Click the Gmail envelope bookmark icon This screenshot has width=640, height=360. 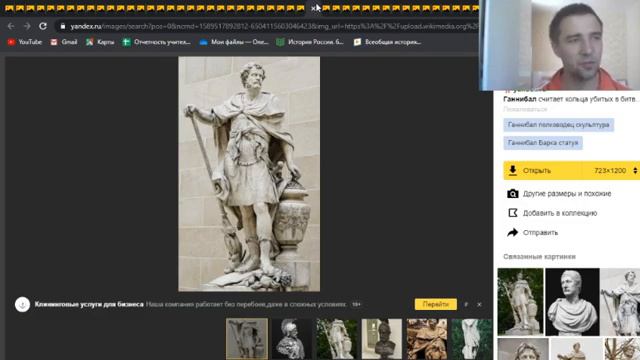[54, 42]
